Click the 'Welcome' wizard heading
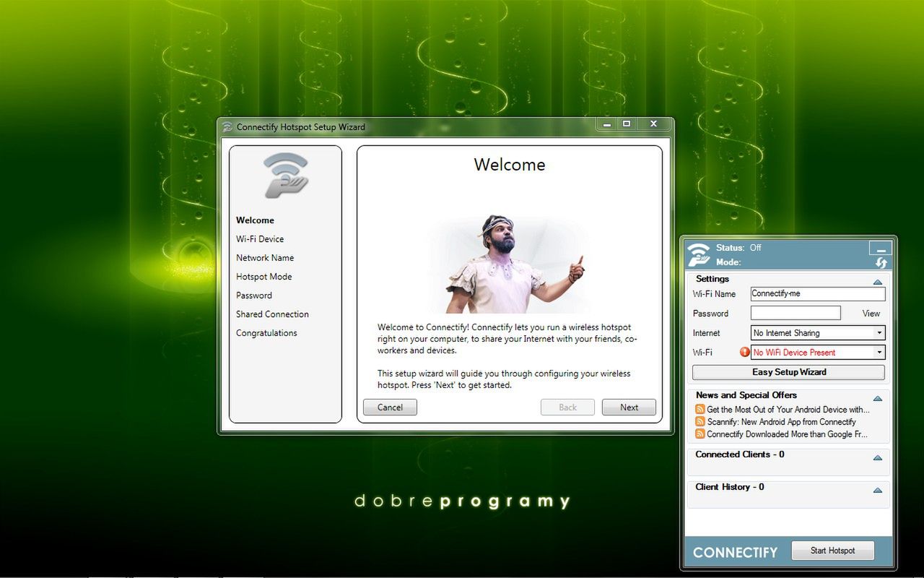This screenshot has width=924, height=578. (510, 165)
